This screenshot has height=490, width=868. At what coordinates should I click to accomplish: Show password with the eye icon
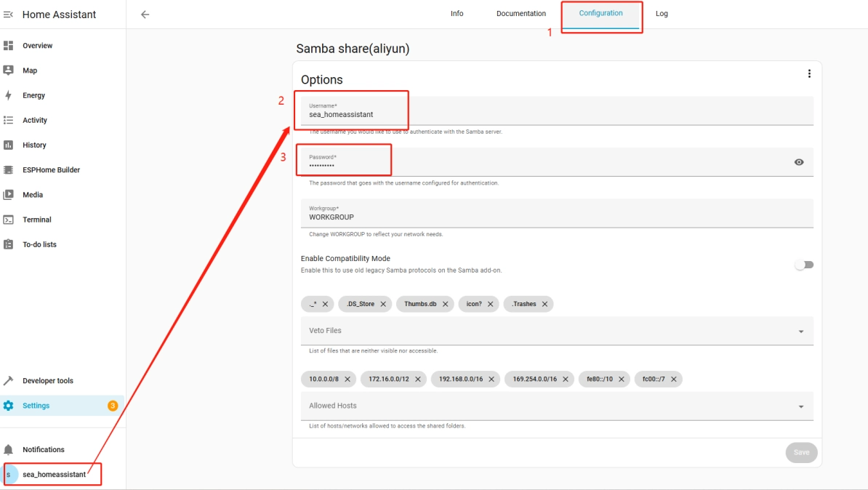tap(799, 162)
